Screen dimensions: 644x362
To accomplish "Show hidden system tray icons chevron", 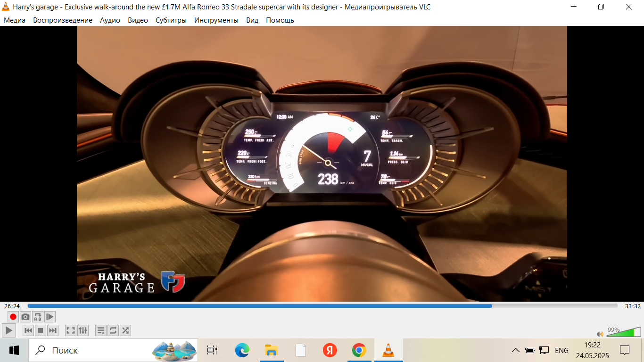I will click(516, 350).
